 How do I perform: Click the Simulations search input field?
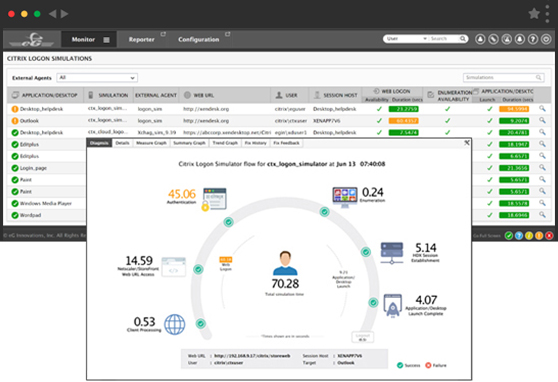coord(504,77)
